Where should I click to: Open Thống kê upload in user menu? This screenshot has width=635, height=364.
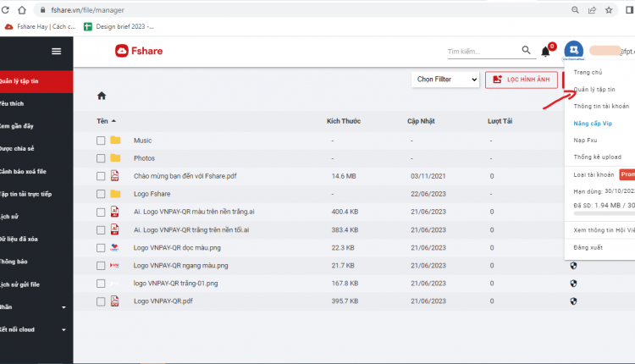[598, 157]
